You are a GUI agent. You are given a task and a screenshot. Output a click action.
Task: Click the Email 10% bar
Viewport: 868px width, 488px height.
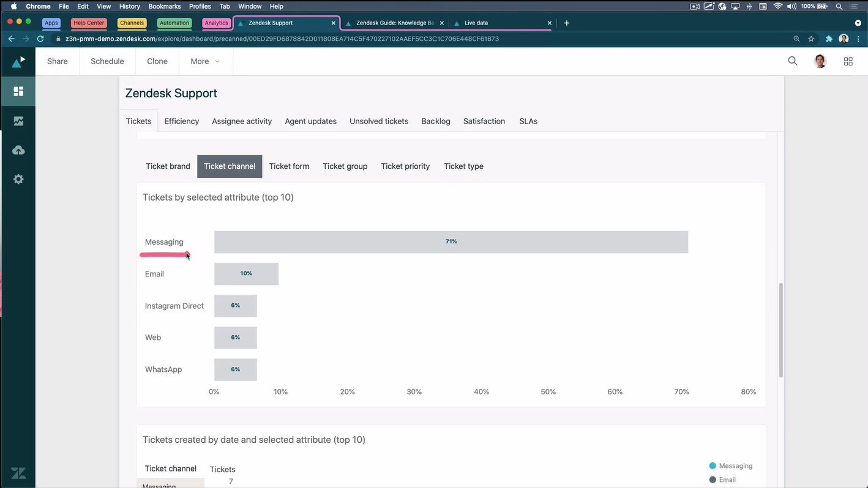tap(246, 274)
